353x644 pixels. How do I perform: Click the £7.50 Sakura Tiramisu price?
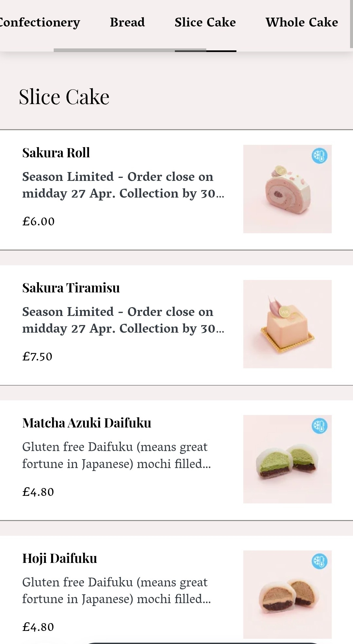click(37, 357)
